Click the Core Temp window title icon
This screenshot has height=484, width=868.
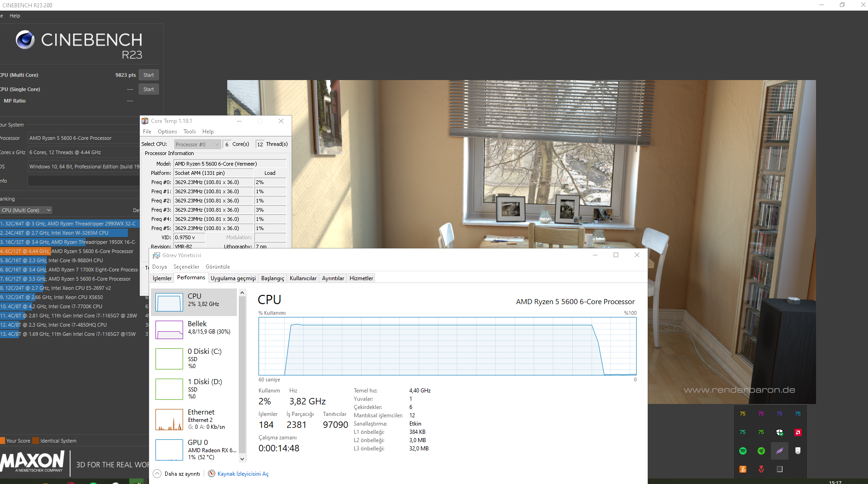(x=145, y=121)
